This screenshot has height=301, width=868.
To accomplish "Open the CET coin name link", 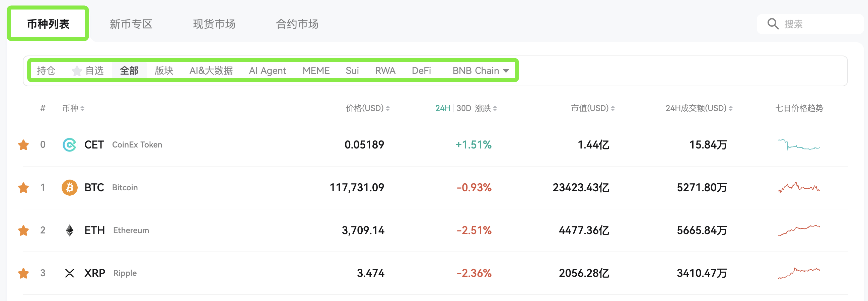I will (x=94, y=145).
